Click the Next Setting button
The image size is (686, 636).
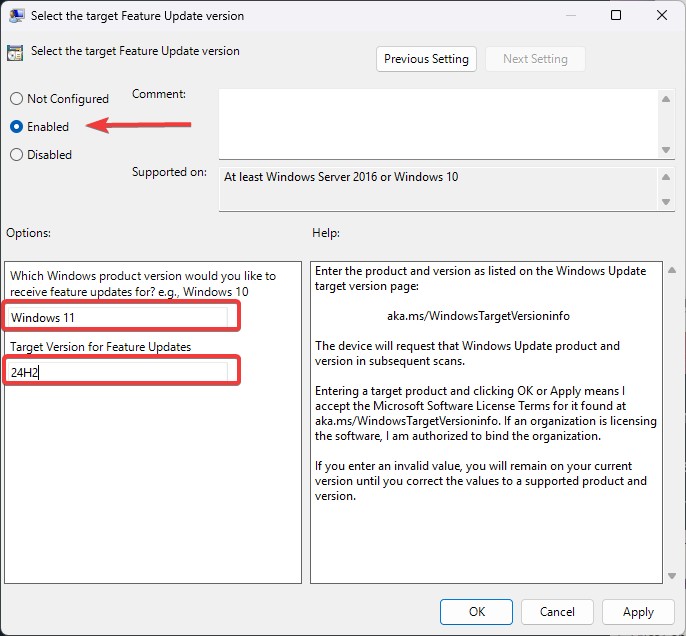(535, 59)
